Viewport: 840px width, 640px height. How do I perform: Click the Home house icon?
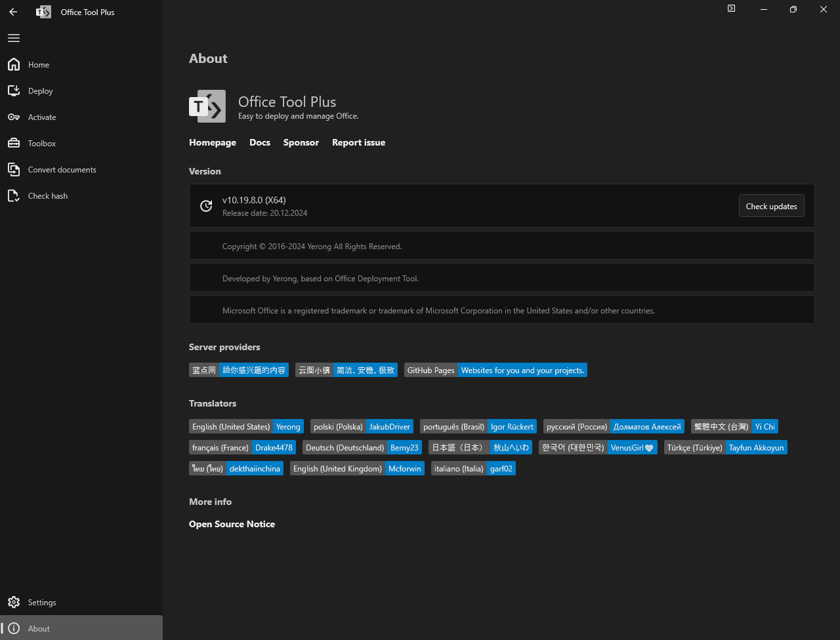(13, 64)
